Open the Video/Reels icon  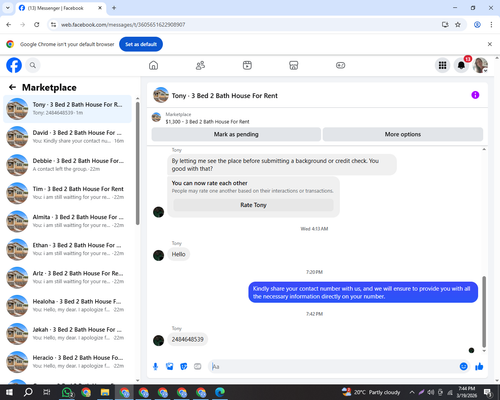[x=247, y=65]
